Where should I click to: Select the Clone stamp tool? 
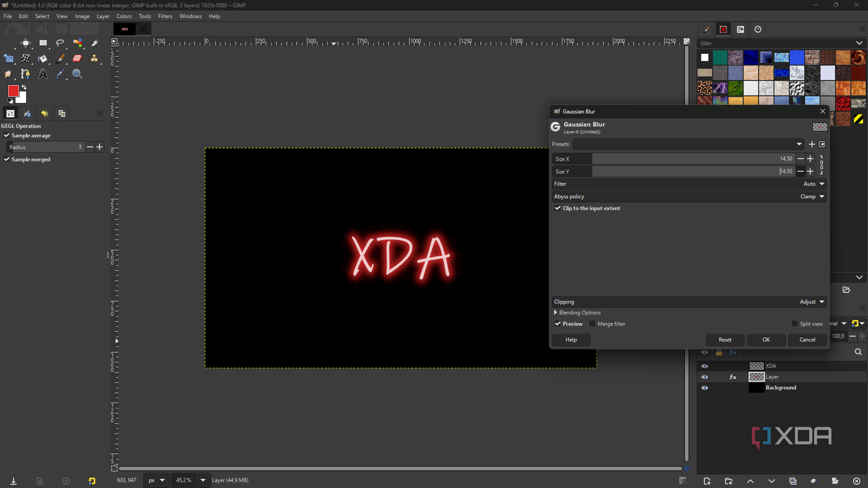(x=94, y=58)
